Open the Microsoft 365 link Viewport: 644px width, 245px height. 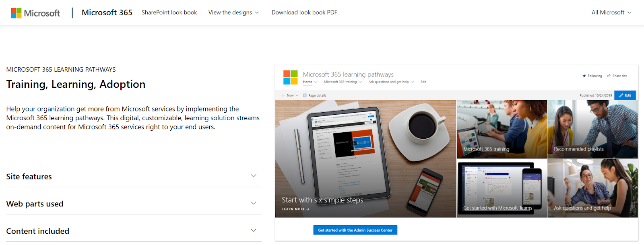(x=107, y=12)
